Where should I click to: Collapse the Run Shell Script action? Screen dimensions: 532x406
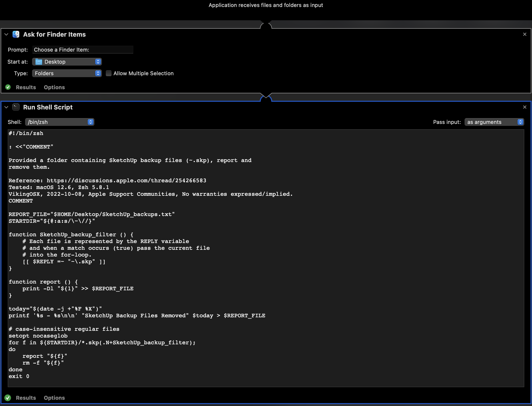click(x=7, y=107)
